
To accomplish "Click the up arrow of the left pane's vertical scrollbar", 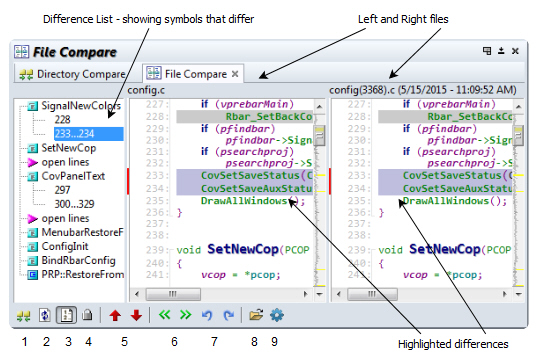I will tap(319, 107).
